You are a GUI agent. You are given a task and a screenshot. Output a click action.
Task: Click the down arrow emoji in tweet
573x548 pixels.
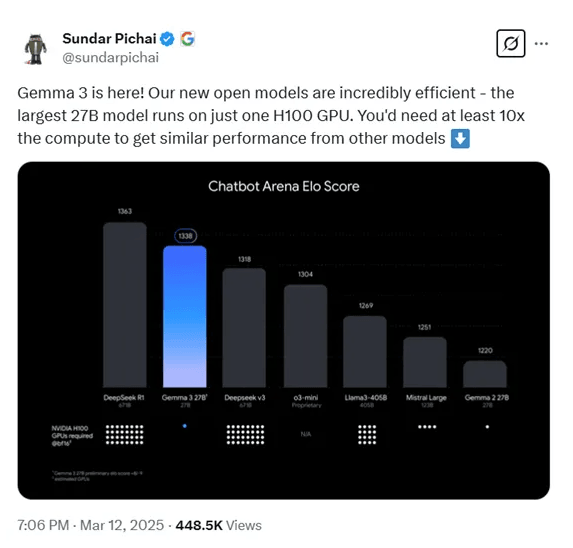[460, 139]
